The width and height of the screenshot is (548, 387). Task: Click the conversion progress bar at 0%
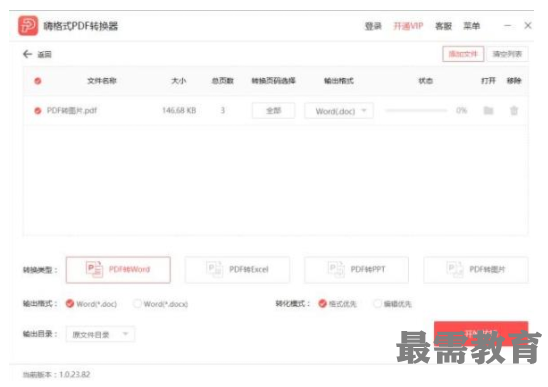pyautogui.click(x=416, y=111)
